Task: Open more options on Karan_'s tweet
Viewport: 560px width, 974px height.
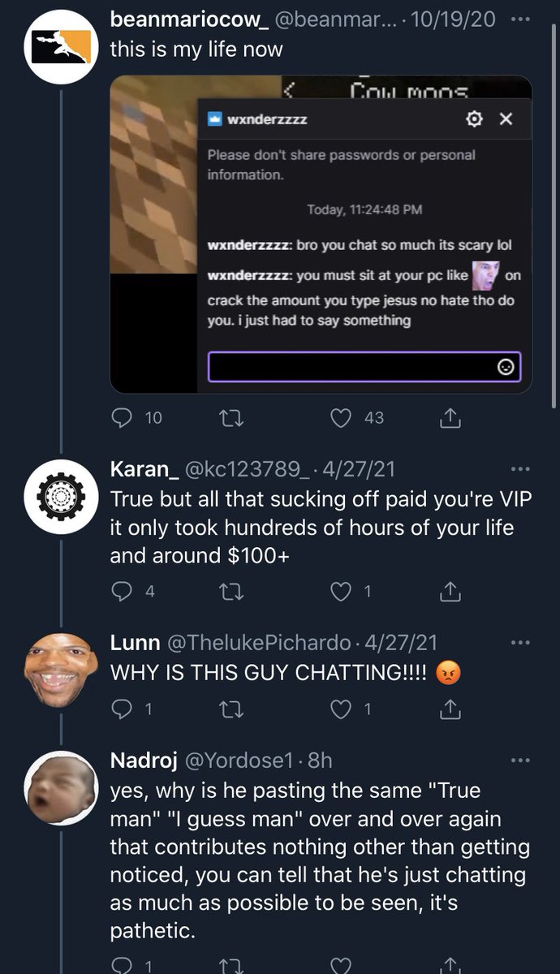Action: click(520, 468)
